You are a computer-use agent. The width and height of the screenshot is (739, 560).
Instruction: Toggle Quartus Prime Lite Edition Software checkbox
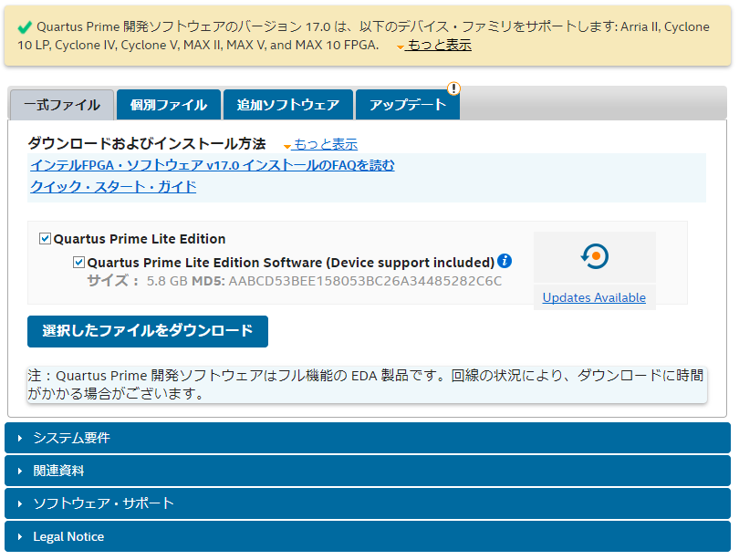point(78,262)
